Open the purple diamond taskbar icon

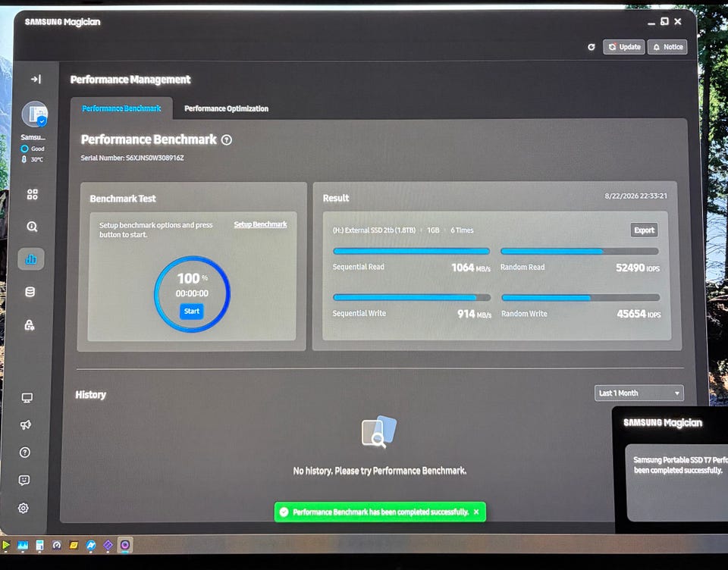[x=108, y=546]
